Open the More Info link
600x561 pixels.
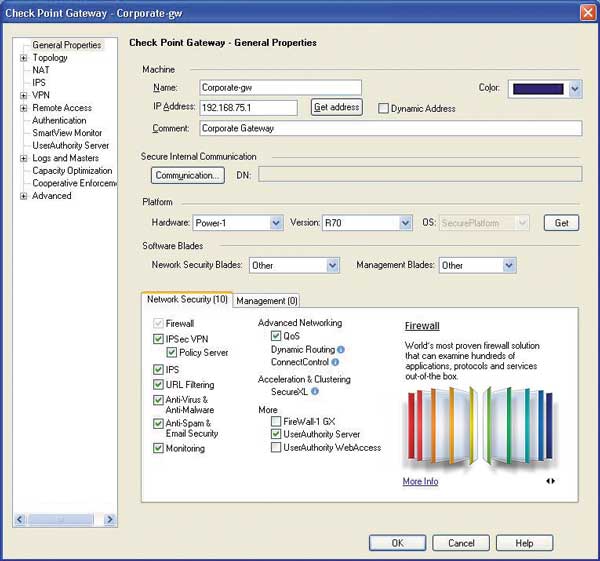click(420, 481)
